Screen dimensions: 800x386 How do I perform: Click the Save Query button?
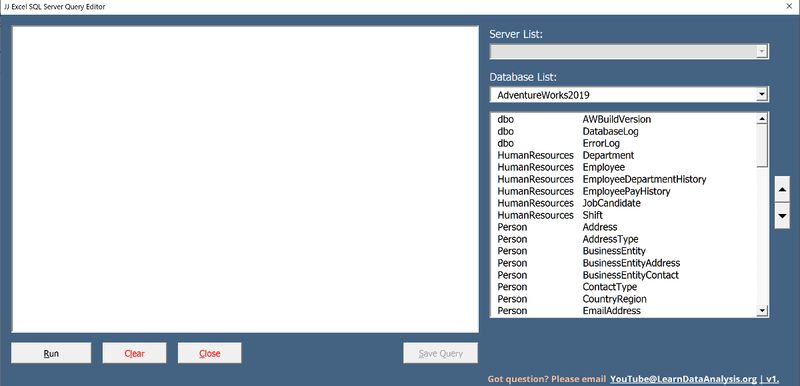[440, 353]
